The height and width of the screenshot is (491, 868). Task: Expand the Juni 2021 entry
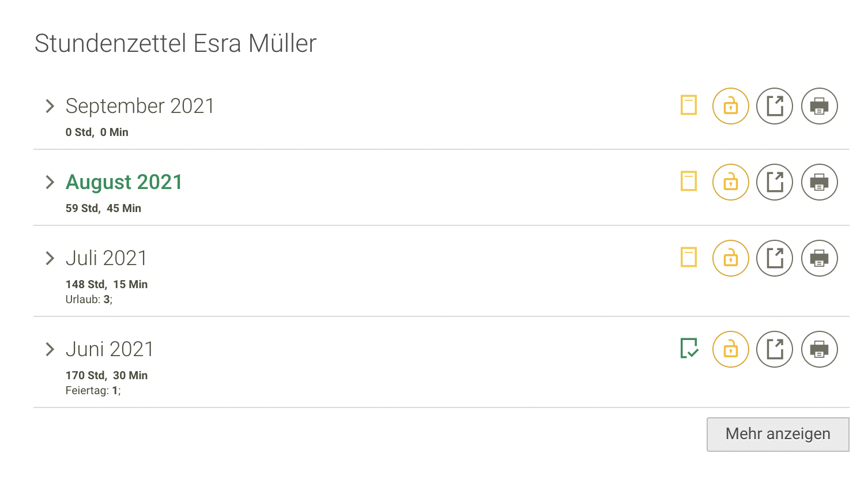[49, 349]
